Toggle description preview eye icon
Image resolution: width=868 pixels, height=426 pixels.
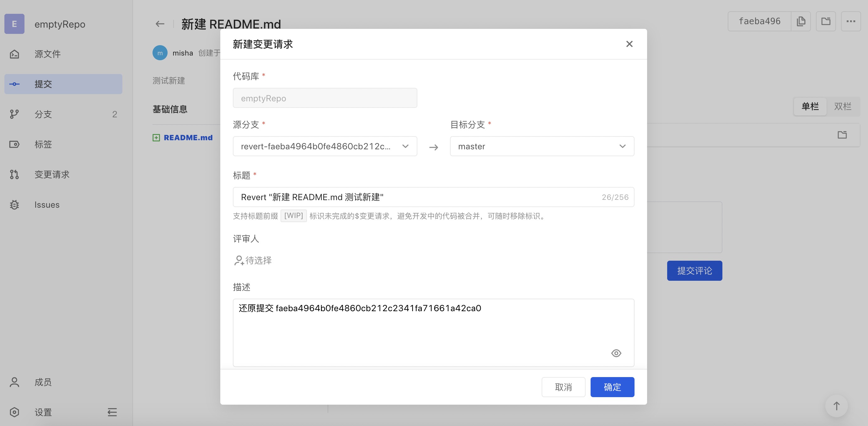616,353
